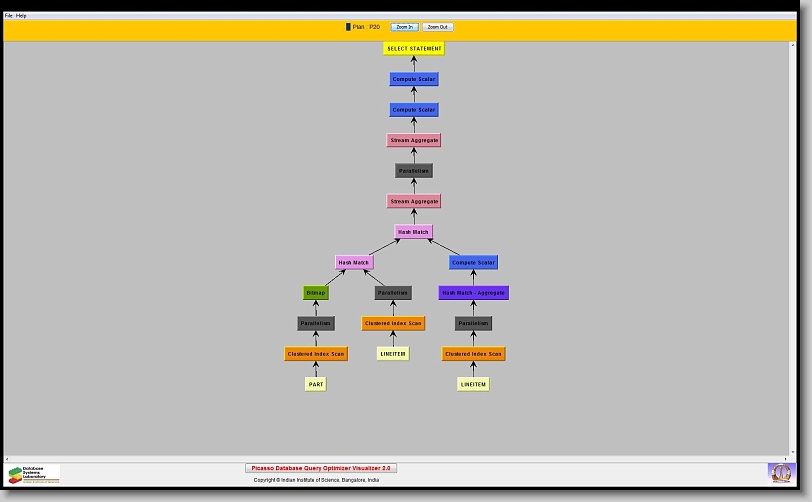Select the yellow SELECT STATEMENT node
The image size is (812, 502).
(x=414, y=48)
